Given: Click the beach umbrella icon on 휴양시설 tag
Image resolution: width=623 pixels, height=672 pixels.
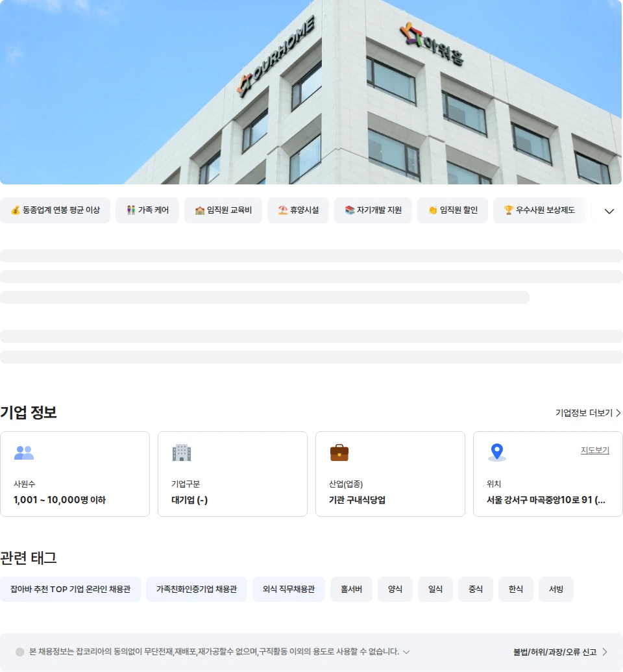Looking at the screenshot, I should tap(283, 210).
